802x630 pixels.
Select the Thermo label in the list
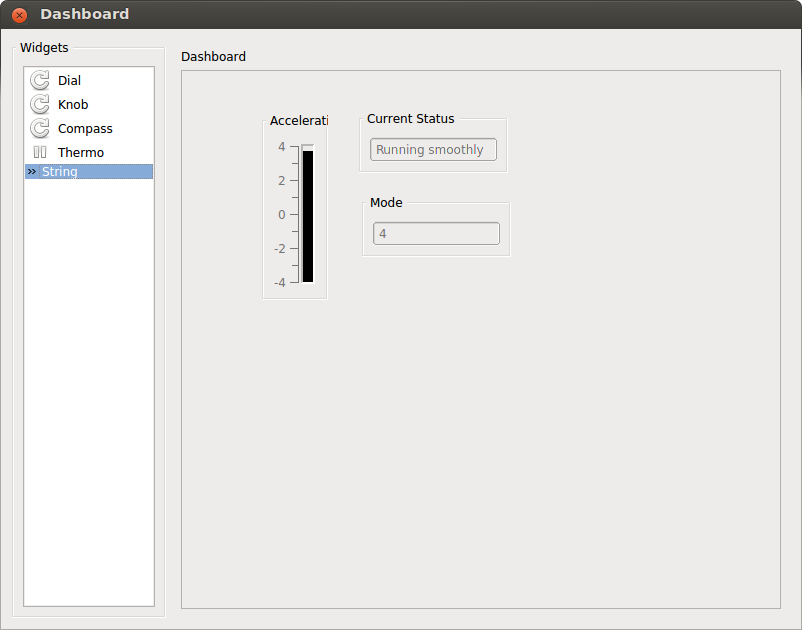pos(81,152)
